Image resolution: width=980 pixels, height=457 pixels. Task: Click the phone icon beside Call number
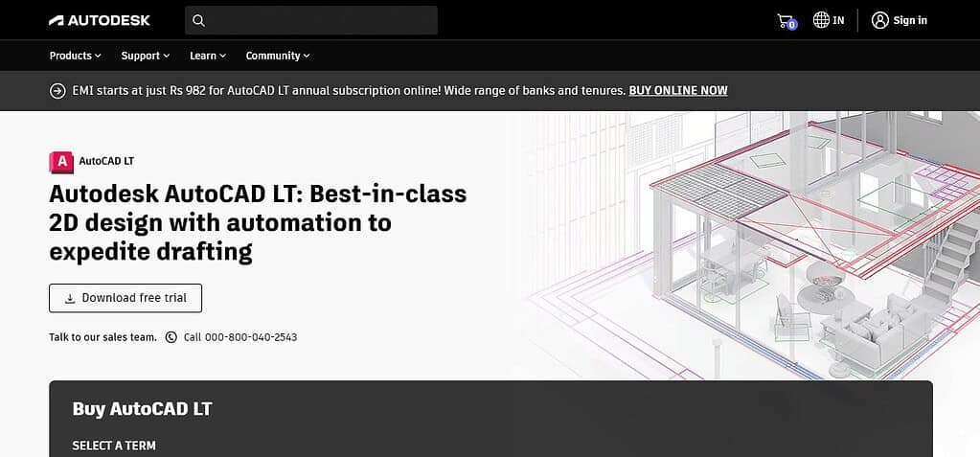171,337
